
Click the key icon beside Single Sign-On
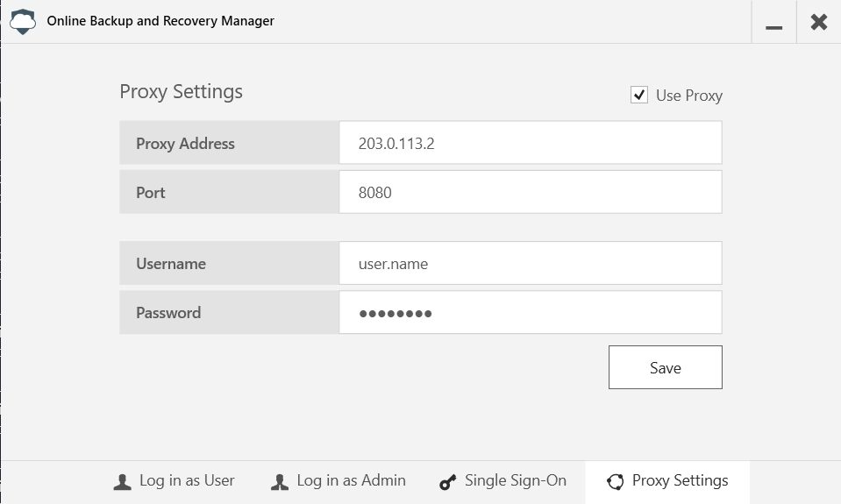click(x=448, y=482)
